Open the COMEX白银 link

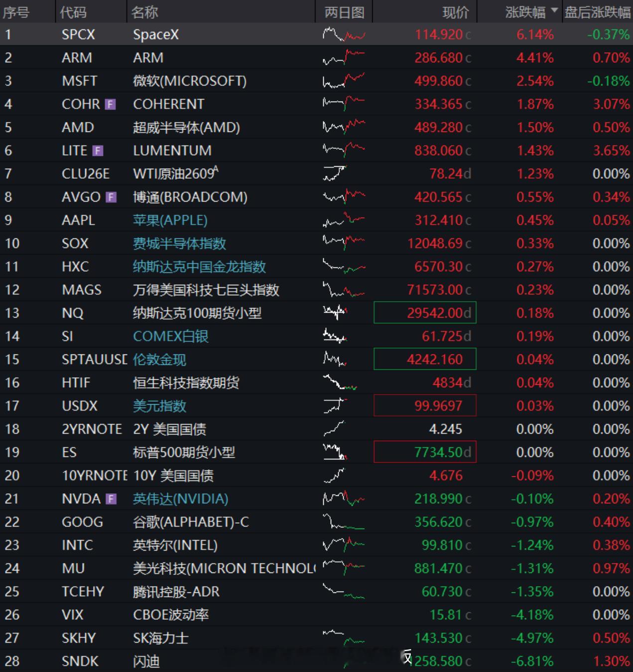[x=170, y=336]
